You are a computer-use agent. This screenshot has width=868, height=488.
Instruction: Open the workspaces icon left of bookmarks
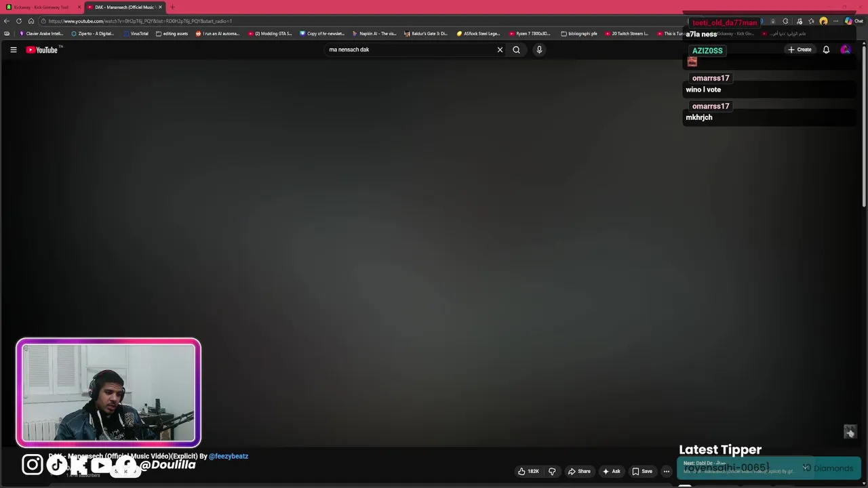(x=7, y=33)
